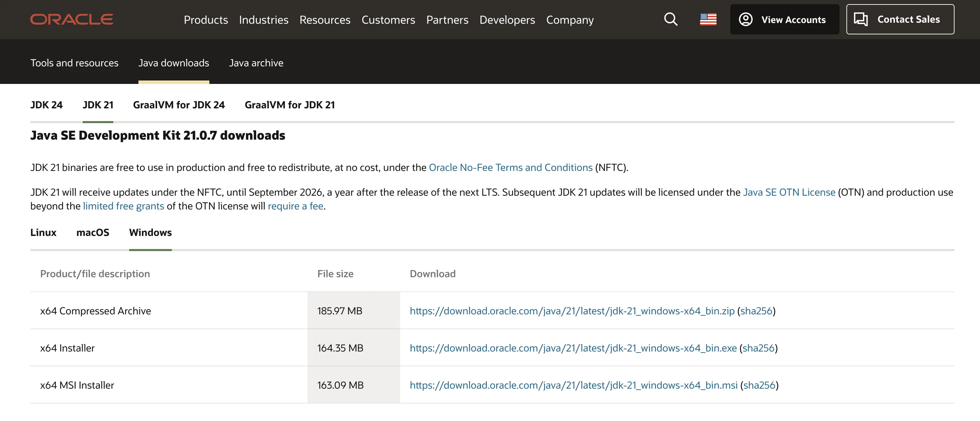The height and width of the screenshot is (421, 980).
Task: Click the View Accounts button
Action: pyautogui.click(x=784, y=19)
